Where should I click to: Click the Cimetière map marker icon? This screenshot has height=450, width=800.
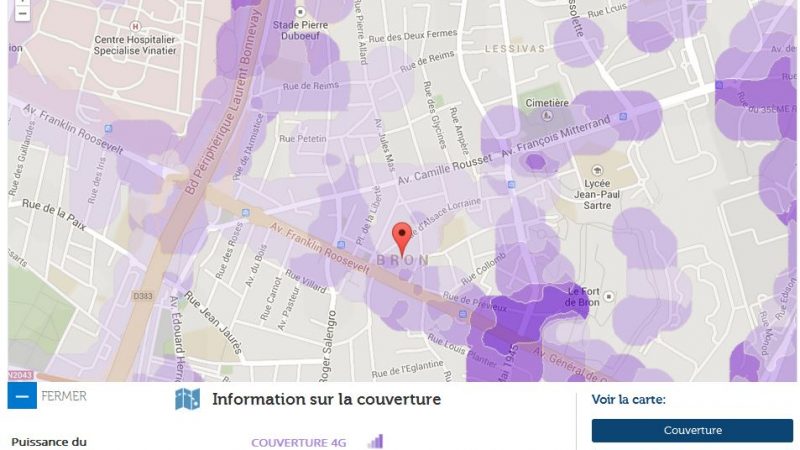point(547,116)
